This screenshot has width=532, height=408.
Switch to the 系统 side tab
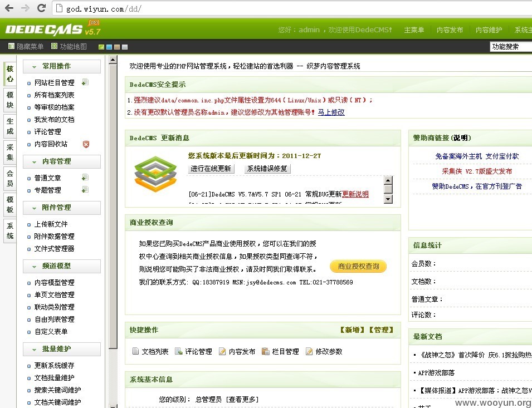10,231
